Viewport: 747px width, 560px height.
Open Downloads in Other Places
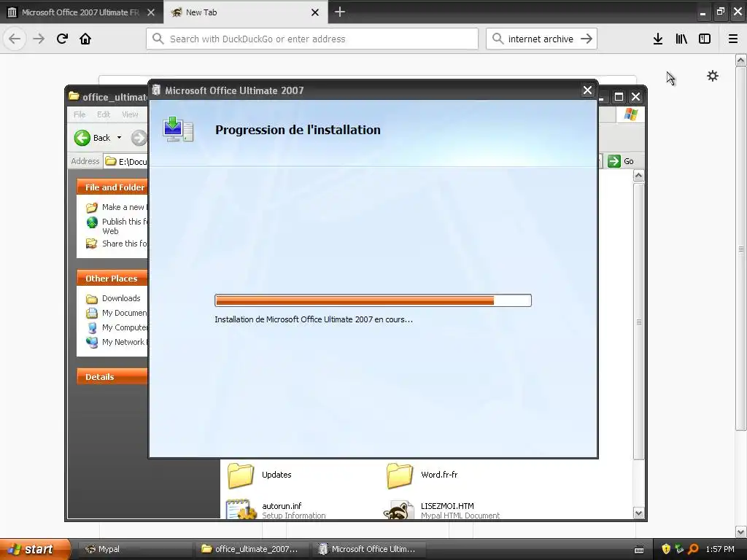coord(113,298)
